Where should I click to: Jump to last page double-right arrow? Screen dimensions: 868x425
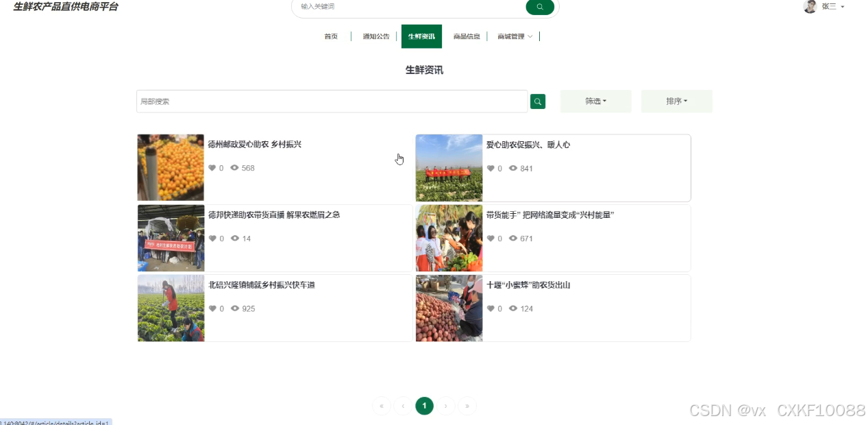(x=467, y=406)
